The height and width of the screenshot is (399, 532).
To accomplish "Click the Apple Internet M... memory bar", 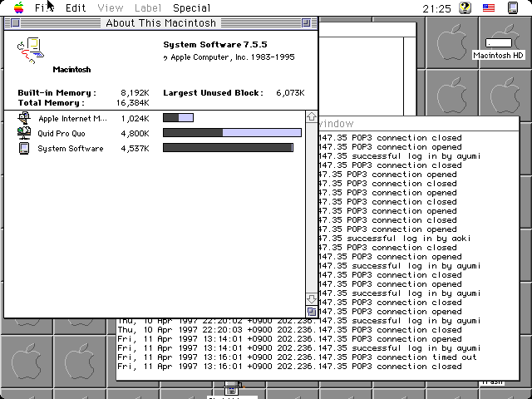I will click(x=178, y=118).
